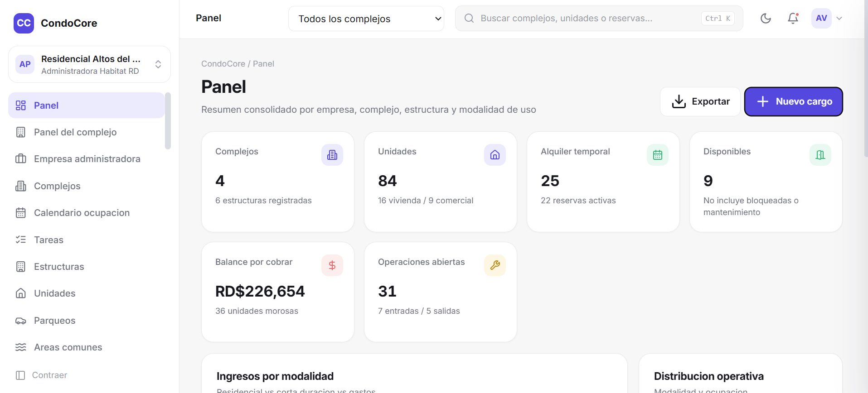Open notifications bell icon
868x393 pixels.
tap(793, 19)
